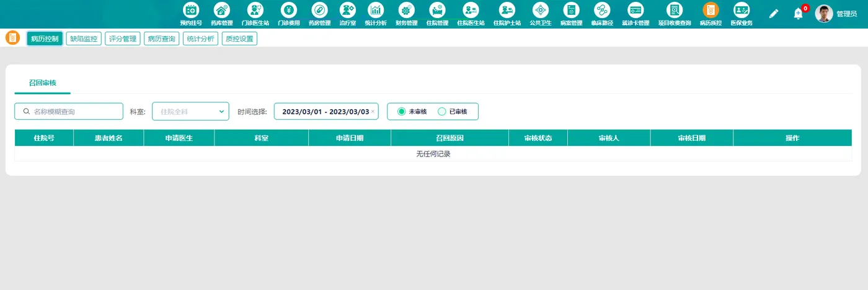Viewport: 868px width, 290px height.
Task: Switch to 评分管理 tab
Action: click(x=122, y=39)
